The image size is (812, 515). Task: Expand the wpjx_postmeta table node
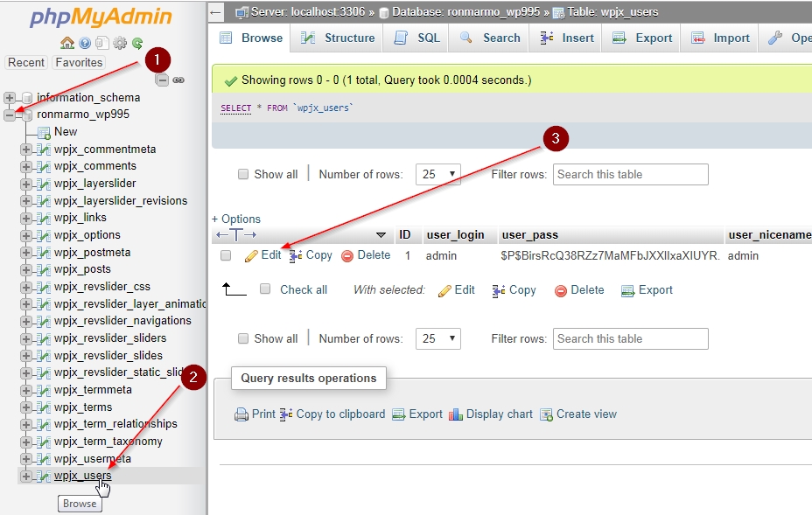(25, 253)
